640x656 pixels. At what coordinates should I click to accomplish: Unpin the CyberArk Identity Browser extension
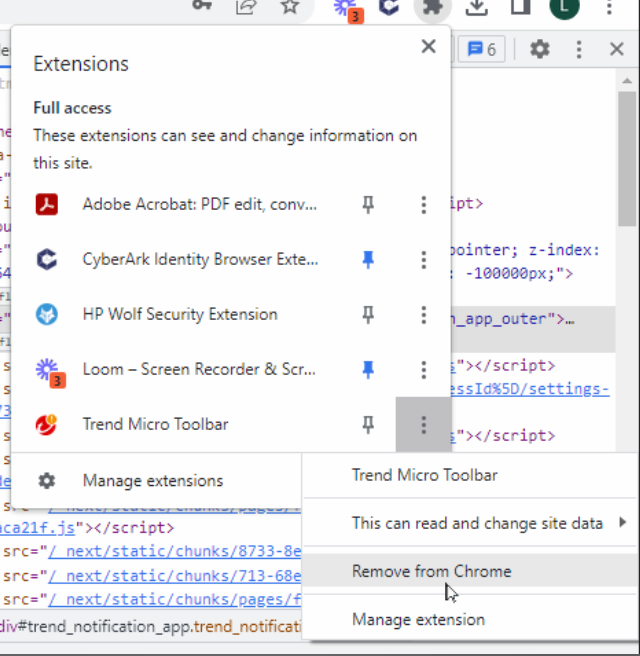[x=368, y=260]
